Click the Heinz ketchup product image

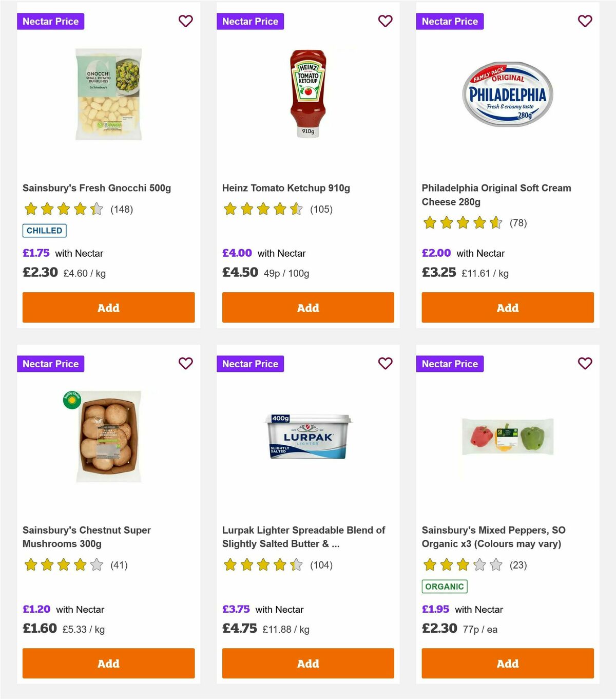click(307, 94)
